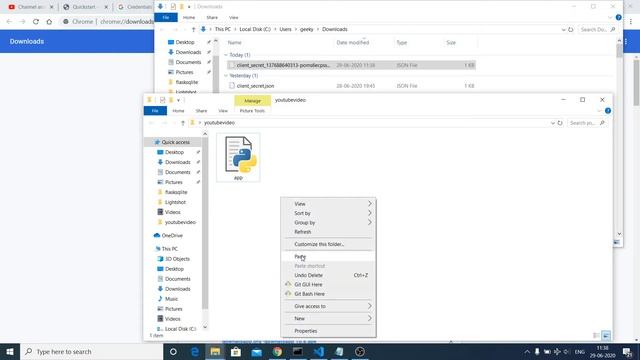This screenshot has width=640, height=360.
Task: Select the app Python file thumbnail
Action: point(238,158)
